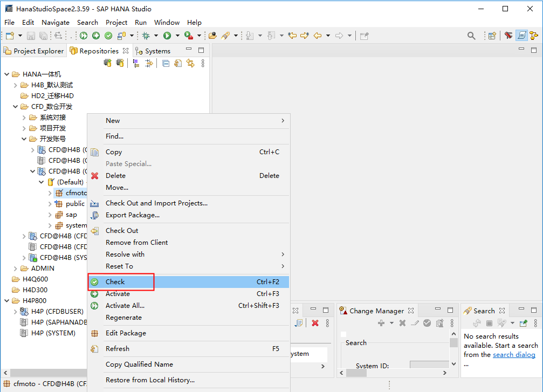Expand the H4B_默认测试 folder
Image resolution: width=543 pixels, height=392 pixels.
[15, 85]
